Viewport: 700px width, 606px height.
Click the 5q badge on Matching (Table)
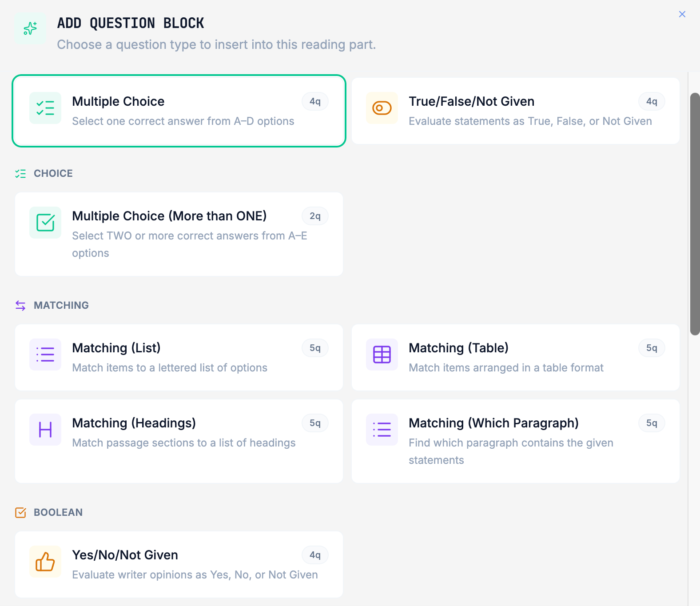652,348
